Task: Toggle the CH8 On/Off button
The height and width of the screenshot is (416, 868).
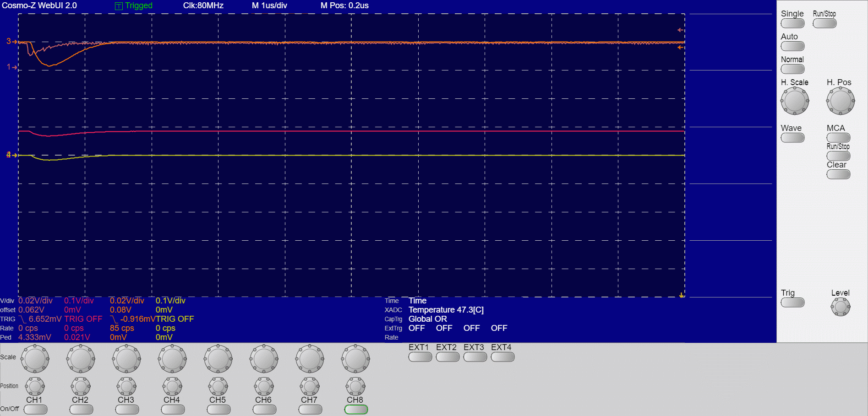Action: click(x=356, y=410)
